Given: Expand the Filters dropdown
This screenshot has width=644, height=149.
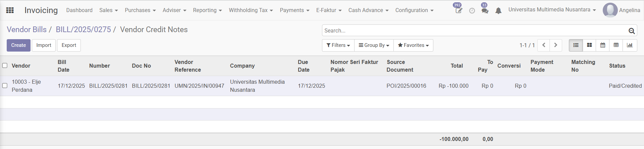Looking at the screenshot, I should point(338,45).
